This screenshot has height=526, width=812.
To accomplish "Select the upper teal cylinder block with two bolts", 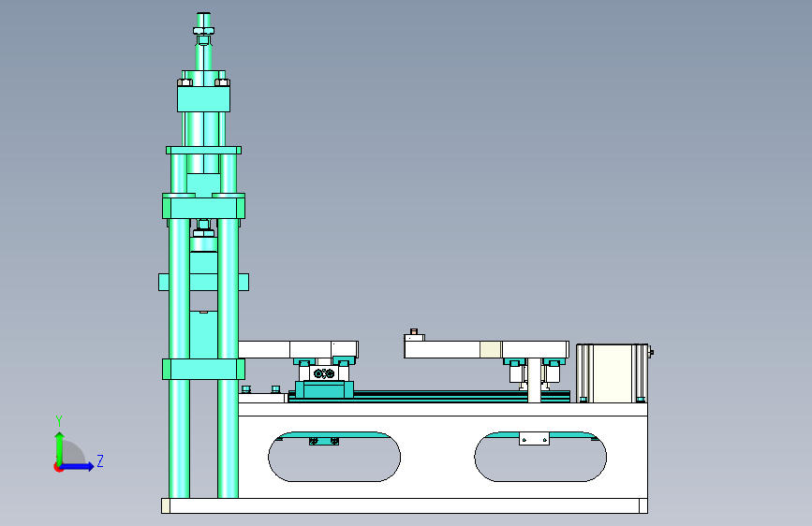I will (x=203, y=98).
